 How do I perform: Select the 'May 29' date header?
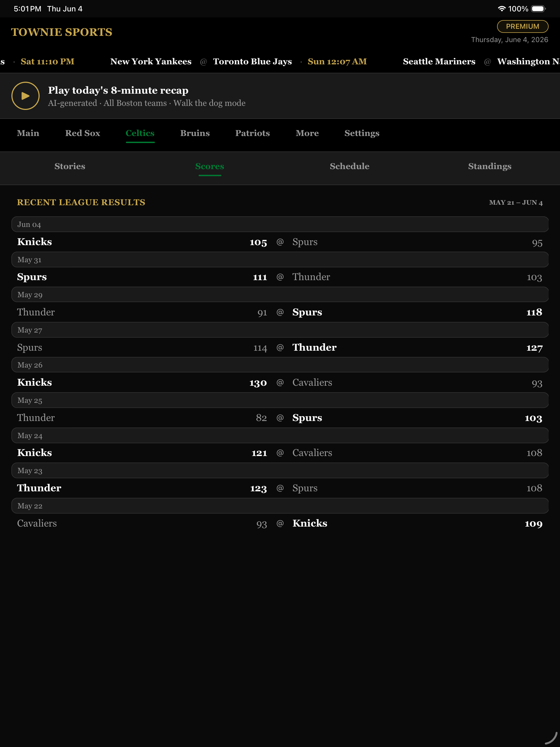coord(280,295)
